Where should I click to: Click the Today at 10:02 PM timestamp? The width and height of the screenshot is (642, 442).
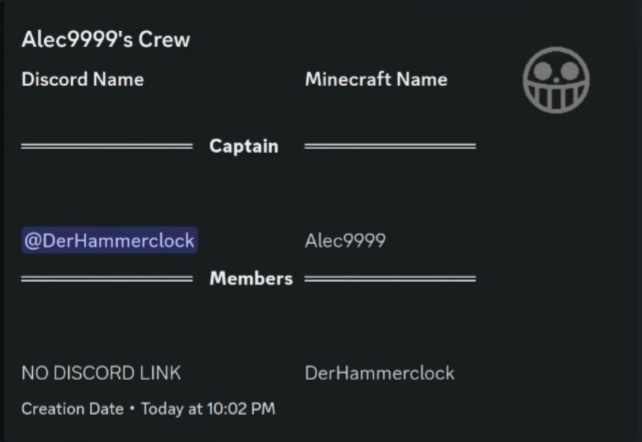[x=208, y=408]
